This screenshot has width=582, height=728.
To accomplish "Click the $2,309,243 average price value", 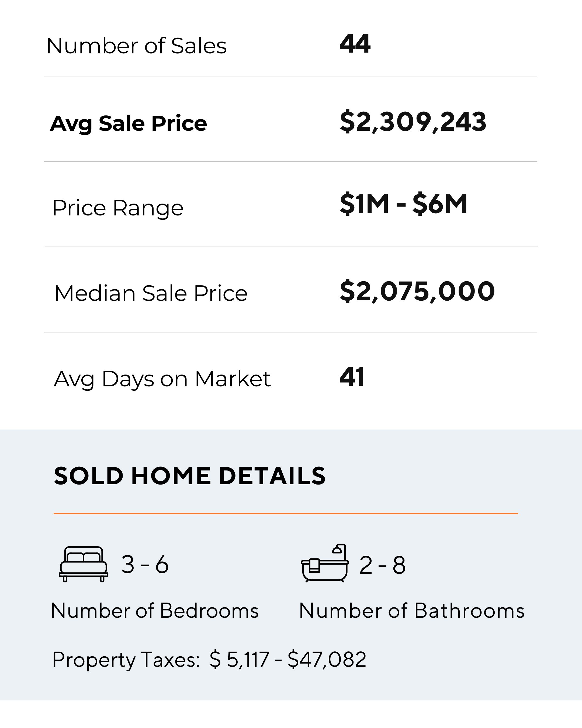I will [x=413, y=122].
